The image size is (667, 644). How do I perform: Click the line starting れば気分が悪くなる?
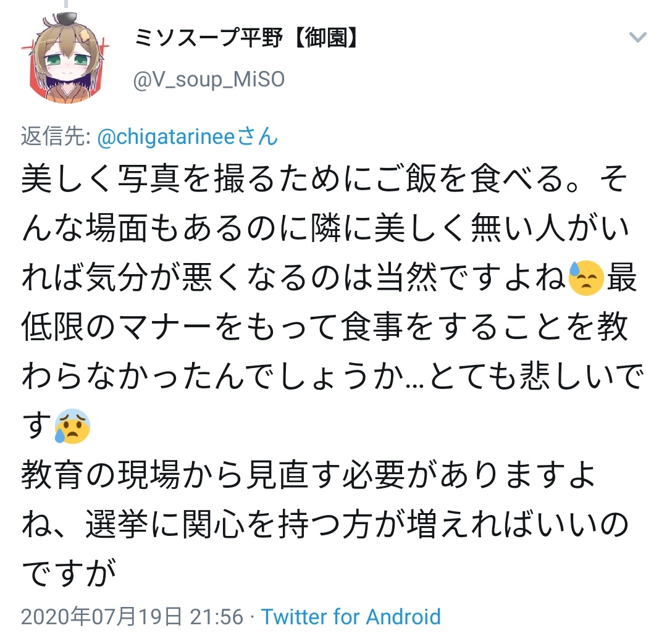point(329,278)
